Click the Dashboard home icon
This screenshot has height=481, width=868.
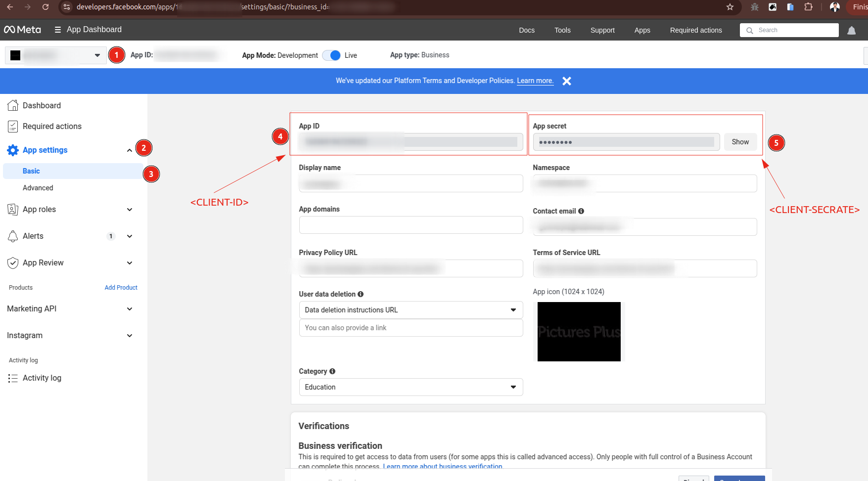13,105
